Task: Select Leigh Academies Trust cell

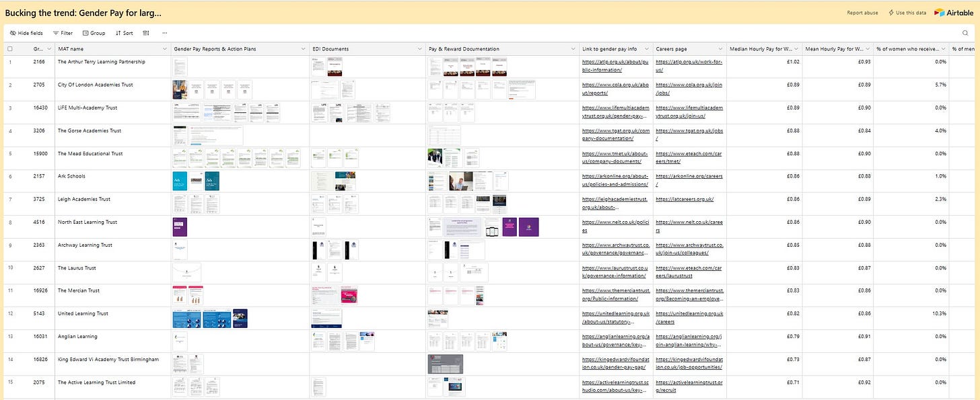Action: click(112, 204)
